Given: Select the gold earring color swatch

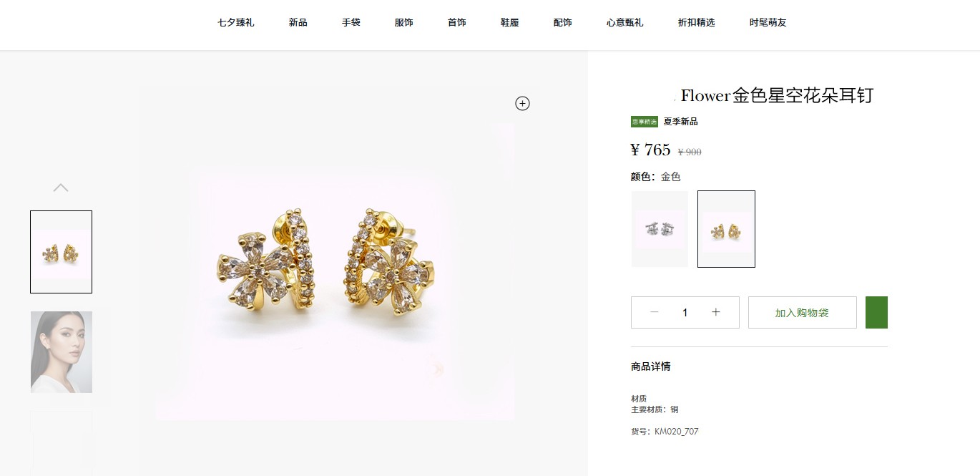Looking at the screenshot, I should tap(726, 229).
